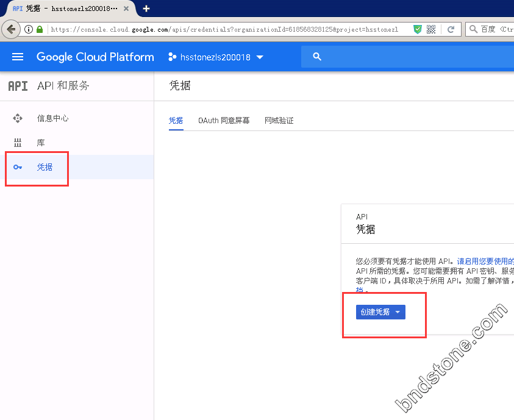Click the browser back arrow button
The image size is (514, 420).
click(11, 29)
